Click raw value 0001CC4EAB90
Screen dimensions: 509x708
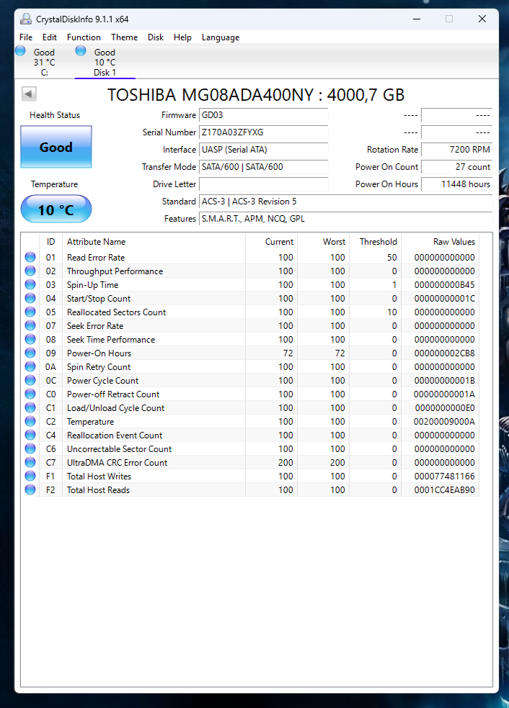click(x=444, y=490)
